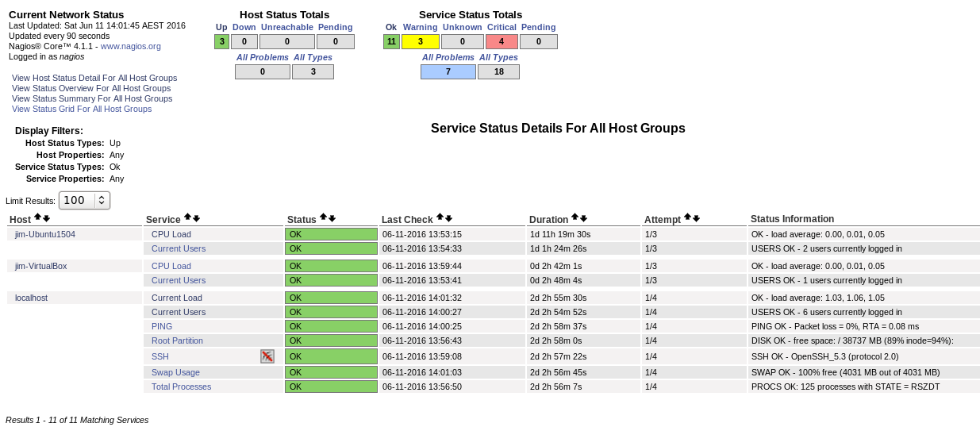The image size is (980, 427).
Task: Sort Host column ascending with up arrow
Action: (x=37, y=218)
